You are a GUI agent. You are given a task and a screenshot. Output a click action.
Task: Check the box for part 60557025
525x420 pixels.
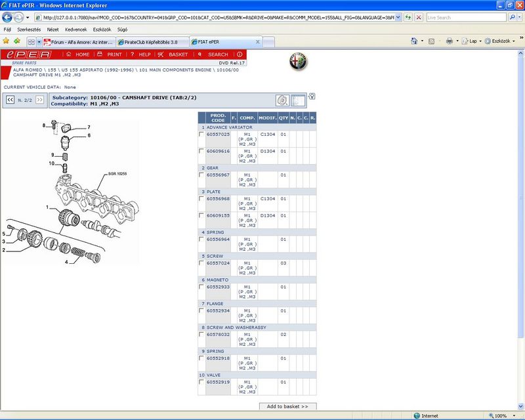click(201, 135)
